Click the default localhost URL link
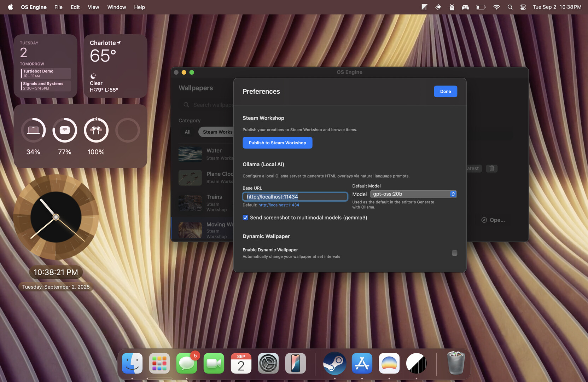The width and height of the screenshot is (588, 382). 279,205
